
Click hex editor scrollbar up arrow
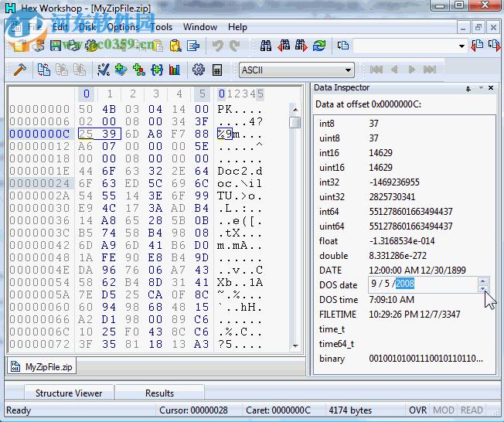click(x=295, y=110)
